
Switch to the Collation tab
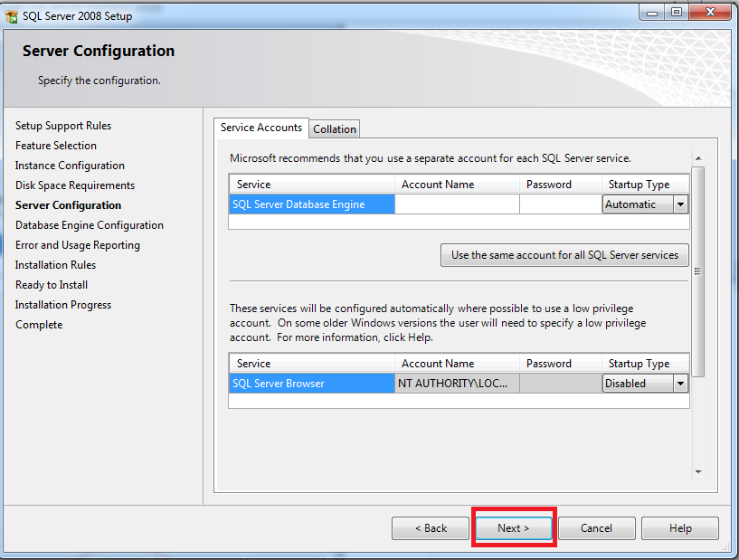pyautogui.click(x=335, y=129)
